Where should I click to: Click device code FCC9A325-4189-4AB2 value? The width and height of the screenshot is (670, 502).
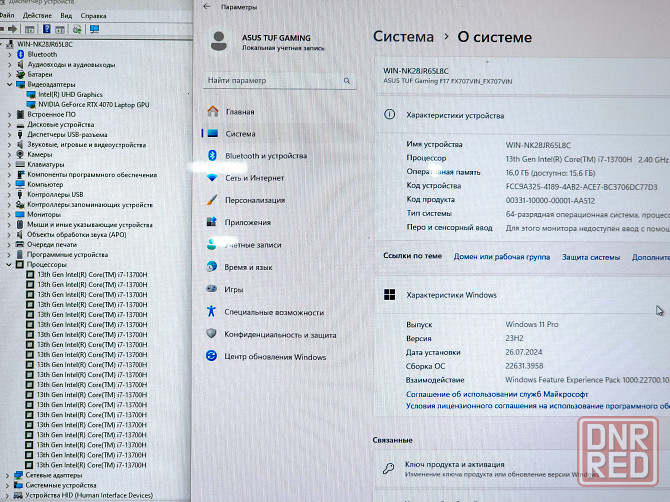coord(582,187)
